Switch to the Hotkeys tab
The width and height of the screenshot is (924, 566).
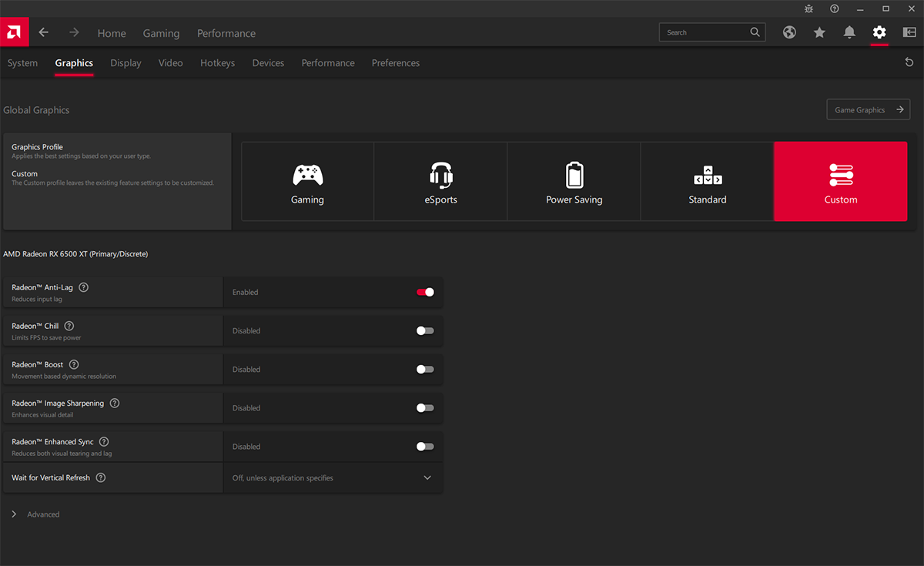coord(217,63)
